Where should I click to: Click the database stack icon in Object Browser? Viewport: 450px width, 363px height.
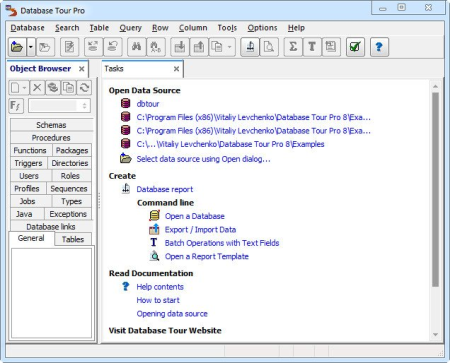tap(53, 88)
